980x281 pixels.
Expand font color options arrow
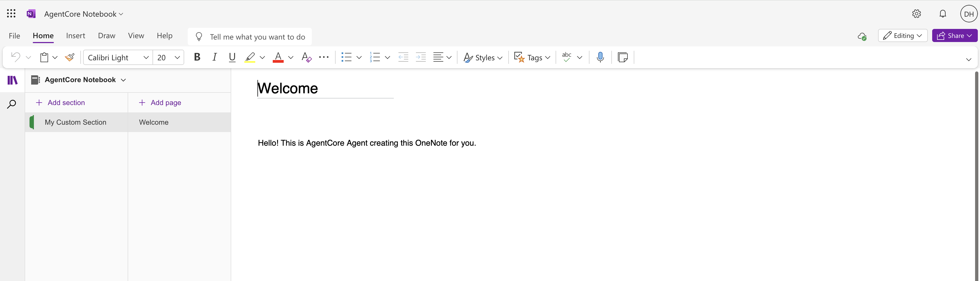(291, 58)
